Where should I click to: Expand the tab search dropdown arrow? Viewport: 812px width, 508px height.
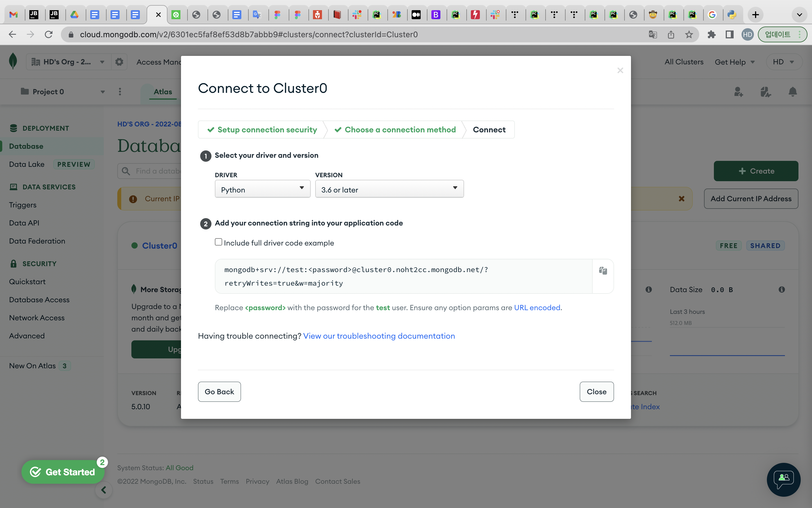coord(800,15)
